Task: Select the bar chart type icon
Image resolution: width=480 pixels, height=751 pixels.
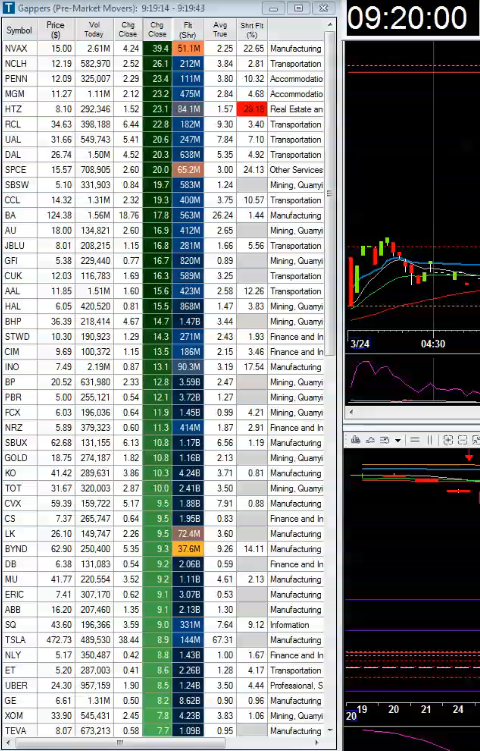Action: click(x=355, y=440)
